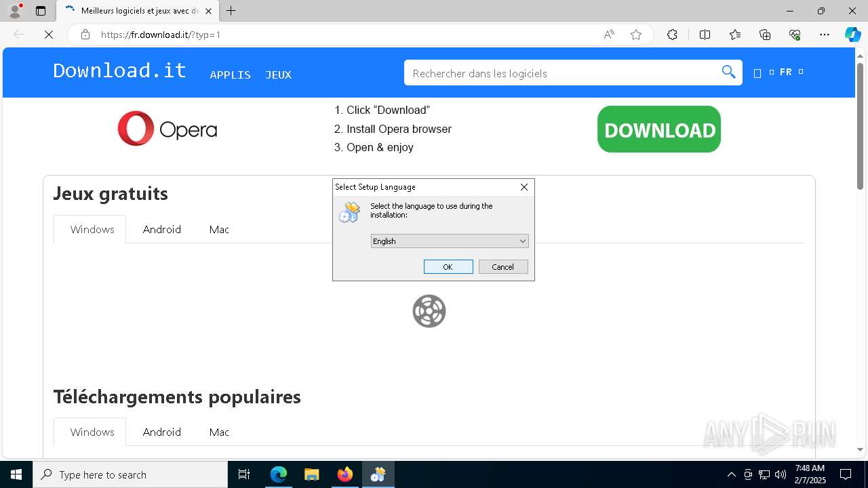The image size is (868, 488).
Task: Click the search magnifier icon
Action: [x=728, y=72]
